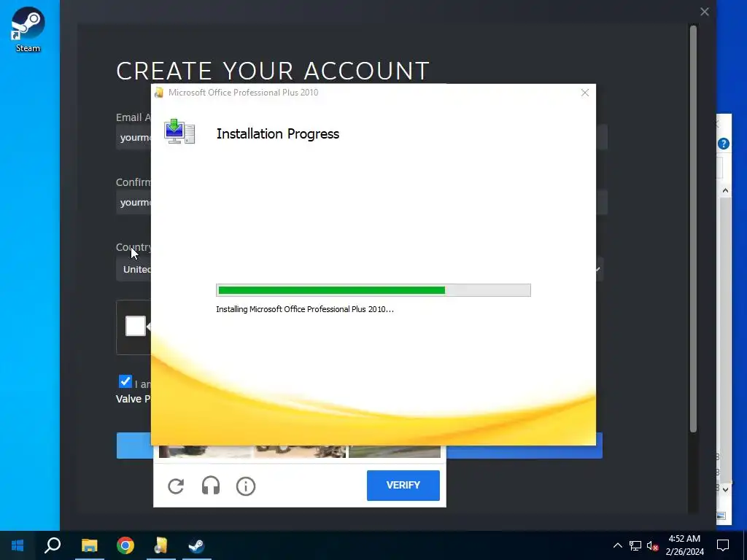This screenshot has width=747, height=560.
Task: Open the notification center icon
Action: pos(723,545)
